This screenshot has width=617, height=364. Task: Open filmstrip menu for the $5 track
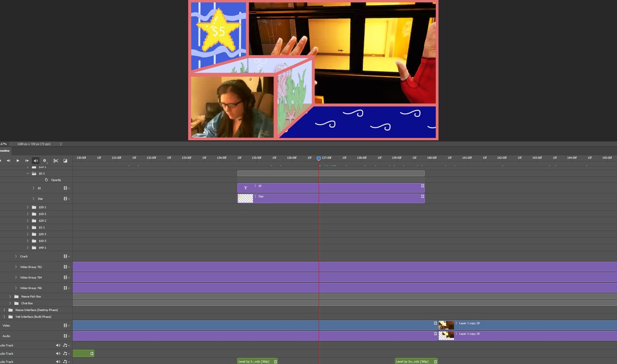[66, 188]
